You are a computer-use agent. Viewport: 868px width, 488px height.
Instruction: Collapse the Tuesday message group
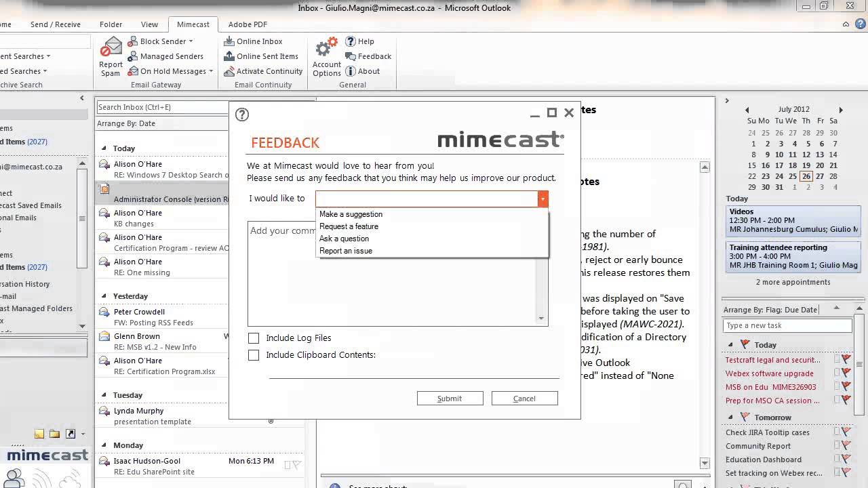[104, 395]
